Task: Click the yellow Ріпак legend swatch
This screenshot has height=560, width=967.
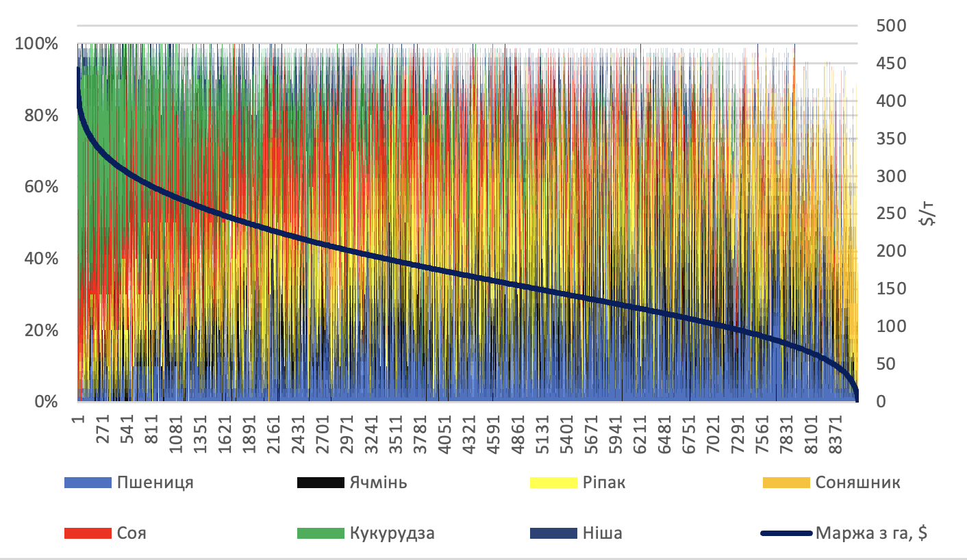Action: coord(553,483)
